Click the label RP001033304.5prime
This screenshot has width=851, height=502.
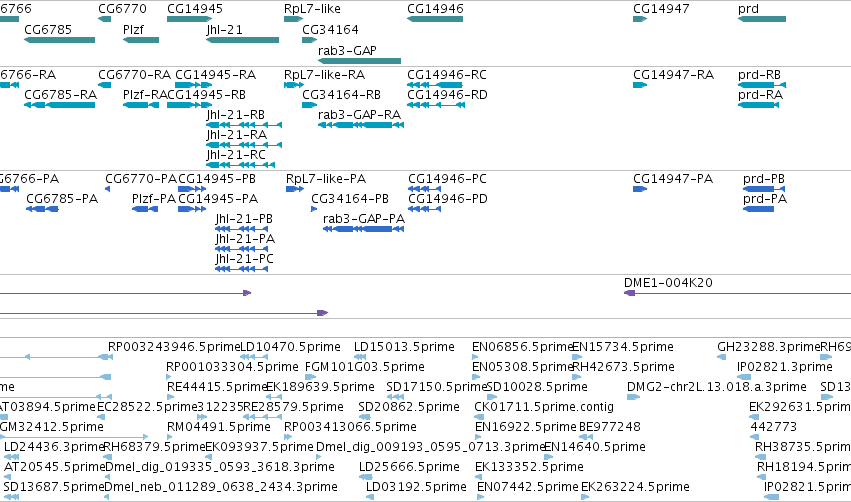[232, 367]
